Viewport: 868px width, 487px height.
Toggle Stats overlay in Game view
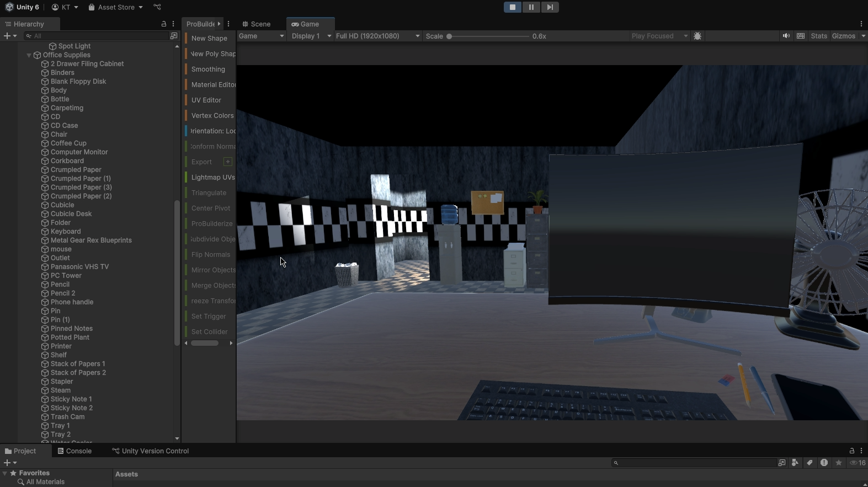pos(819,36)
